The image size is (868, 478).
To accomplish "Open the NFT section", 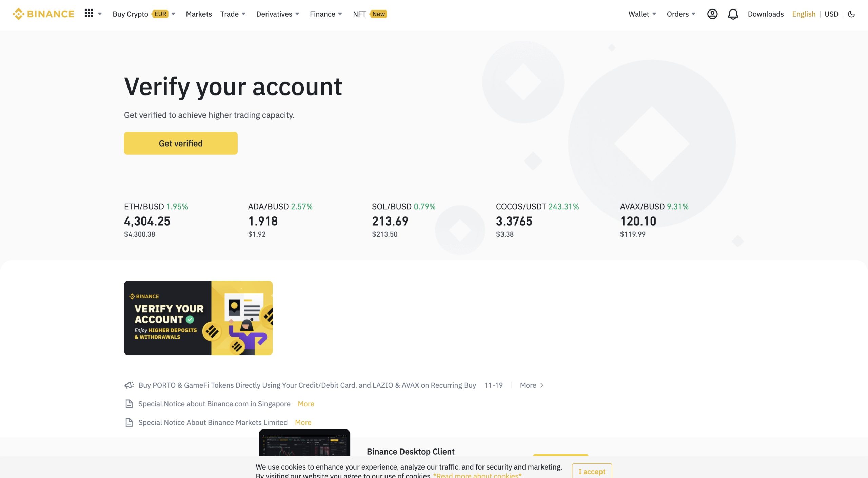I will click(359, 14).
